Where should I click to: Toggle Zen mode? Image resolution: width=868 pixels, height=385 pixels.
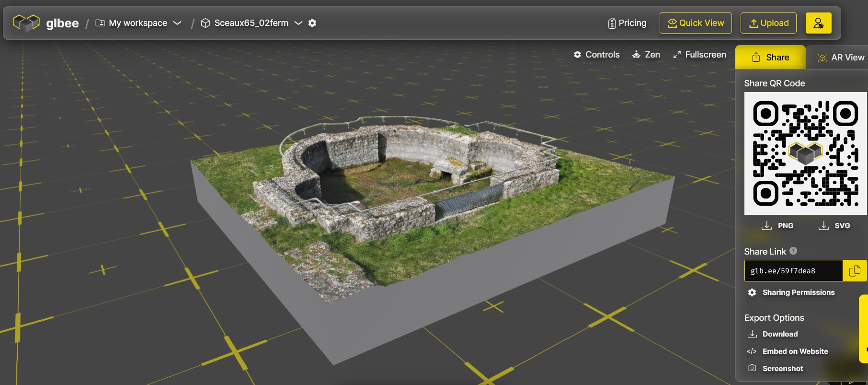tap(646, 55)
